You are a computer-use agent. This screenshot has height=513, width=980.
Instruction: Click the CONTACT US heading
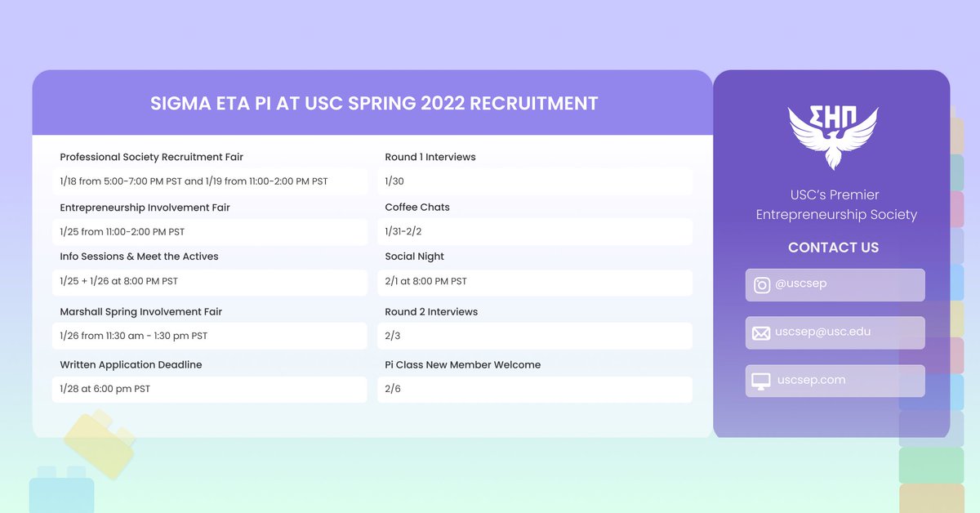834,248
